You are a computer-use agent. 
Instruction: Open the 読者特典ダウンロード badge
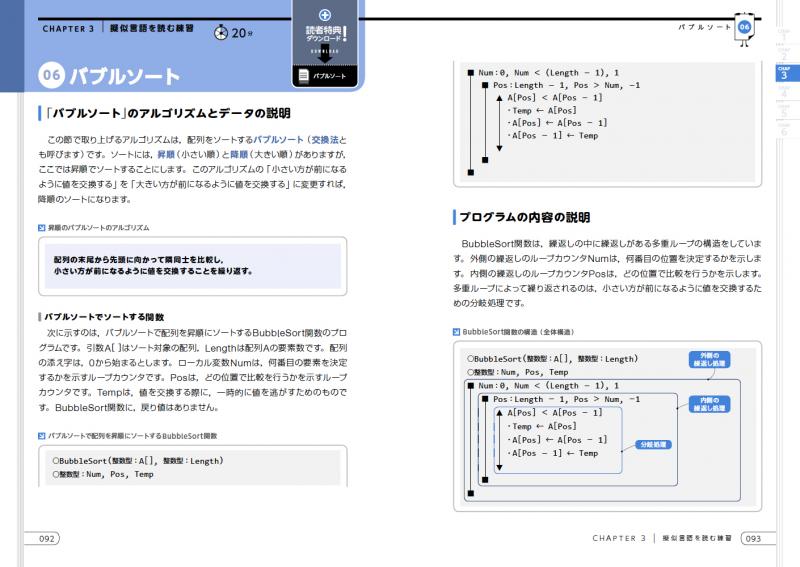coord(325,44)
